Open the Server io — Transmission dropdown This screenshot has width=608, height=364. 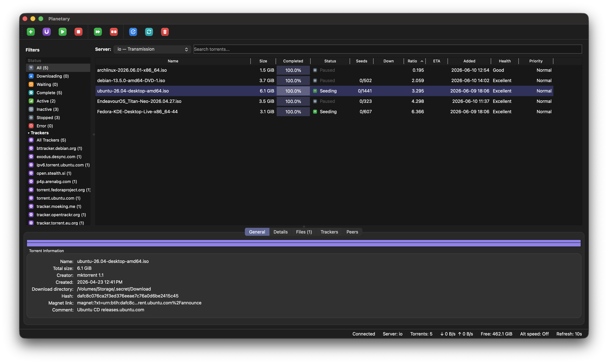click(152, 49)
